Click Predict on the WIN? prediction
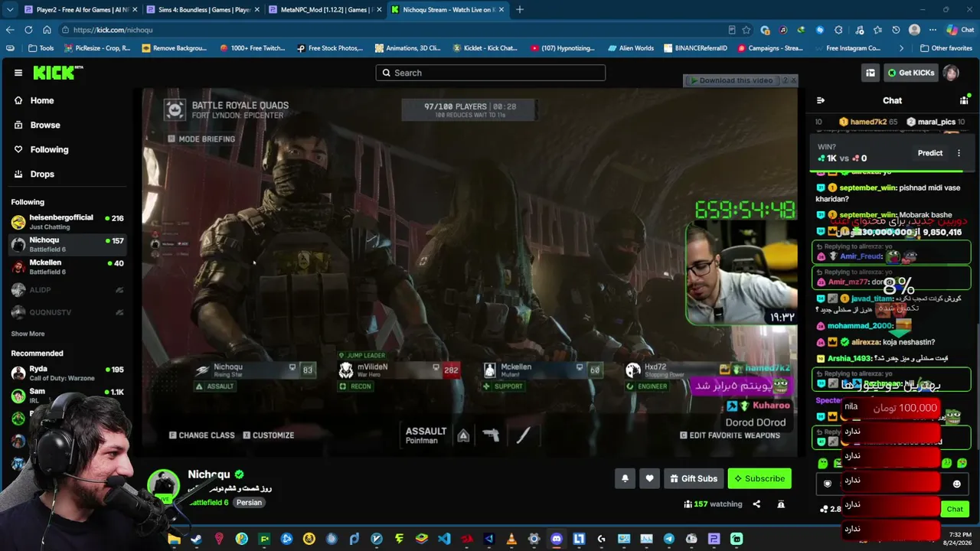The height and width of the screenshot is (551, 980). [x=930, y=153]
